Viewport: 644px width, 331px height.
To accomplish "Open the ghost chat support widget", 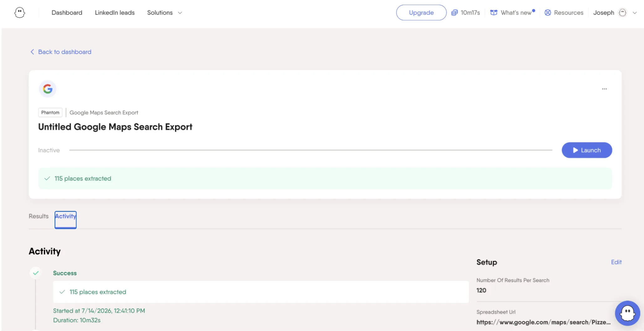I will click(x=627, y=313).
